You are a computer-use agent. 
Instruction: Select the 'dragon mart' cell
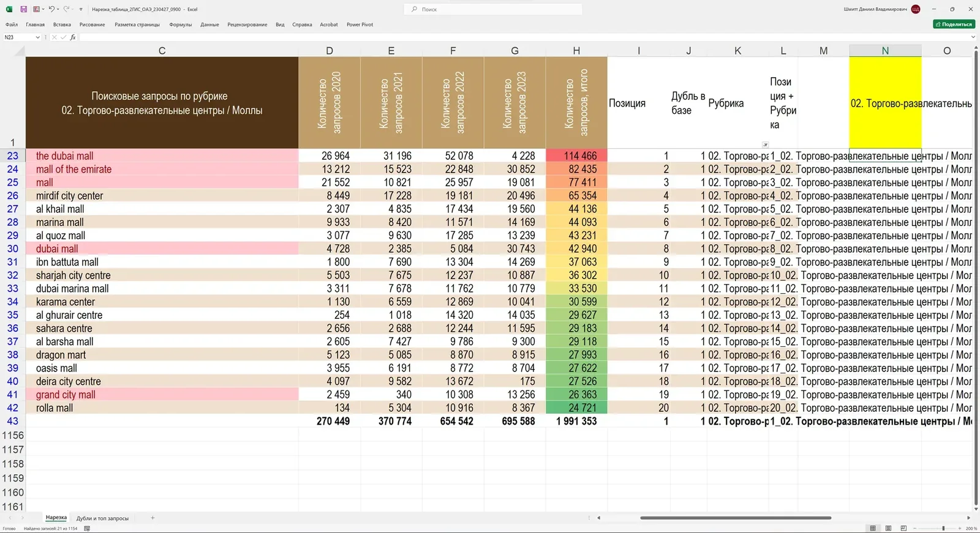click(x=162, y=355)
